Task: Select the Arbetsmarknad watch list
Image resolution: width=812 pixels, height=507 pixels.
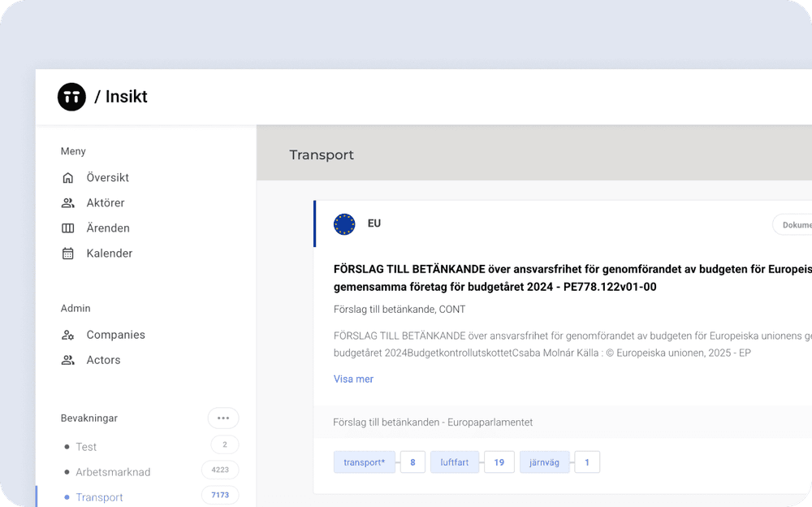Action: pyautogui.click(x=113, y=472)
